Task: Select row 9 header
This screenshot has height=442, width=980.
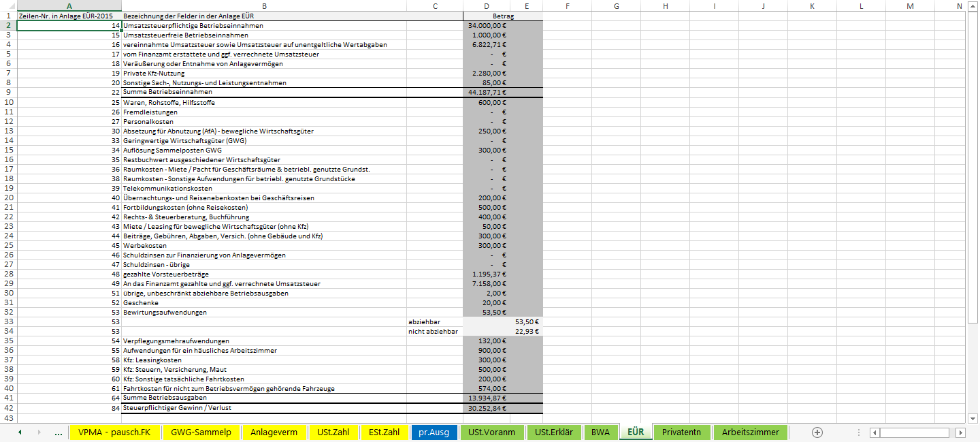Action: (x=7, y=92)
